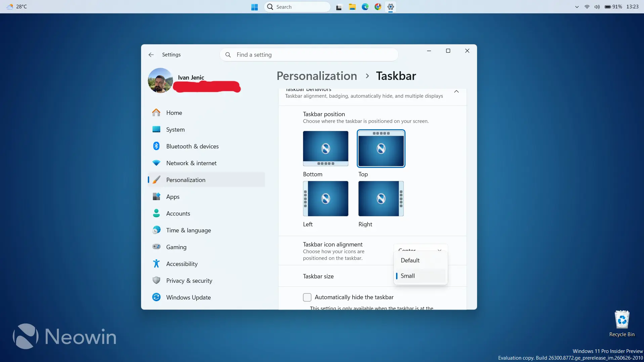Click the magnifier icon in Find a setting

tap(228, 55)
